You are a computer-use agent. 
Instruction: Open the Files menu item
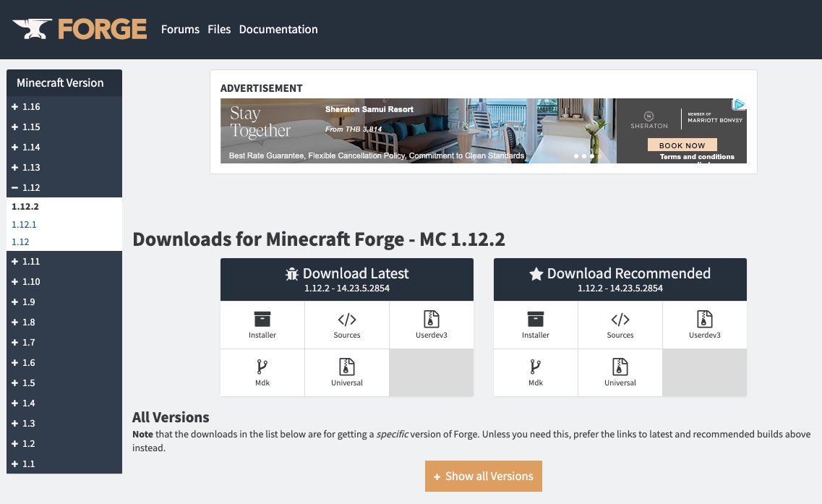click(x=219, y=29)
